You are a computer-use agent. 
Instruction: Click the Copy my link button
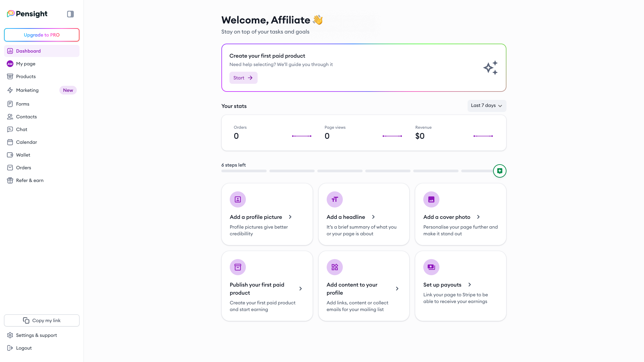42,320
